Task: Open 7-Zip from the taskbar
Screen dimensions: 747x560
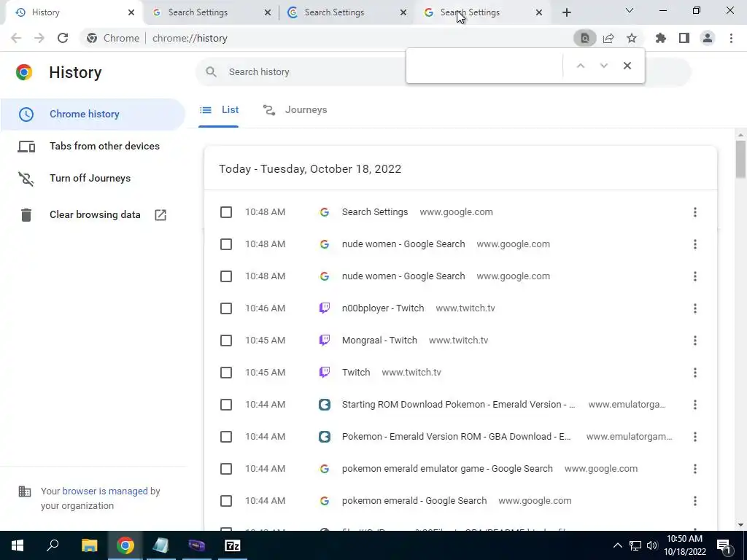Action: tap(233, 545)
